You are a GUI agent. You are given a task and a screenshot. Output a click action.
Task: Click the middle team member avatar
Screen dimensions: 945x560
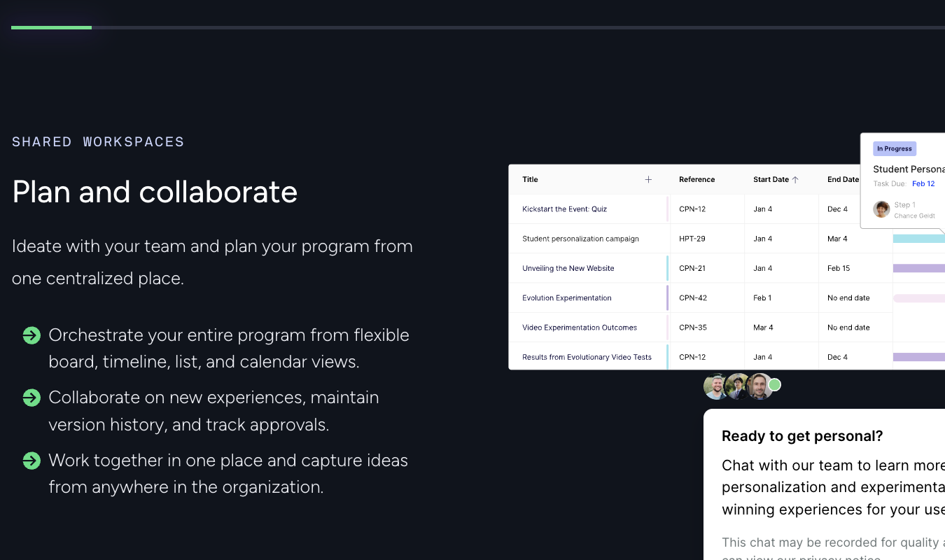[738, 386]
